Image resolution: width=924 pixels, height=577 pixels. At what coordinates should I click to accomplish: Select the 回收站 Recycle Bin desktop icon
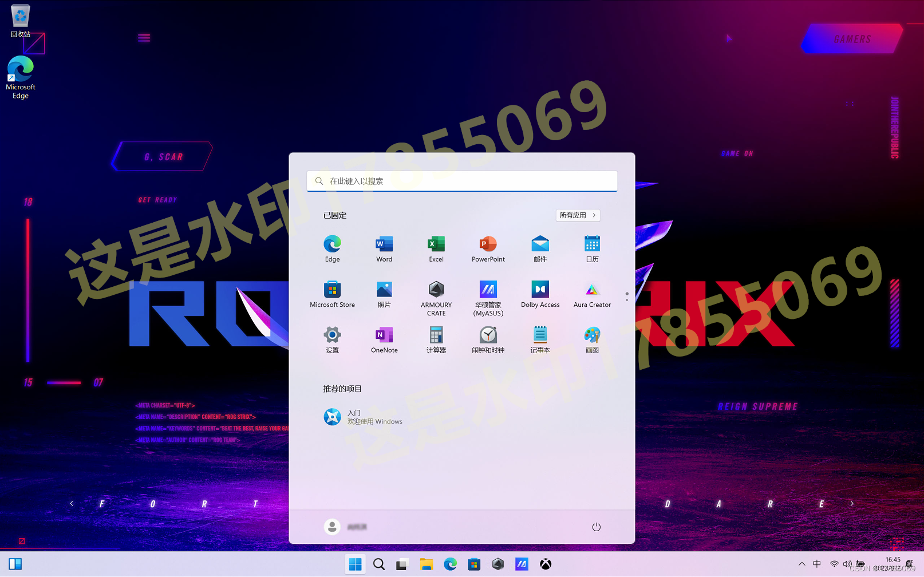[21, 21]
